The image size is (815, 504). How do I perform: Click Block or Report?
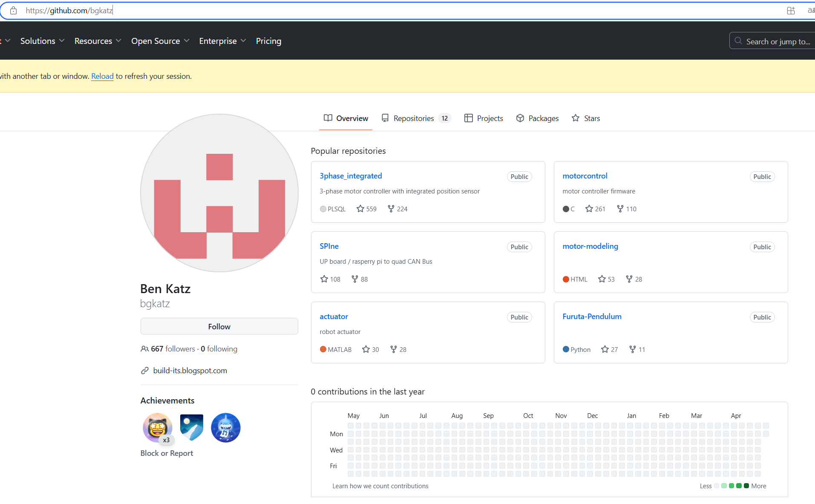(x=167, y=453)
